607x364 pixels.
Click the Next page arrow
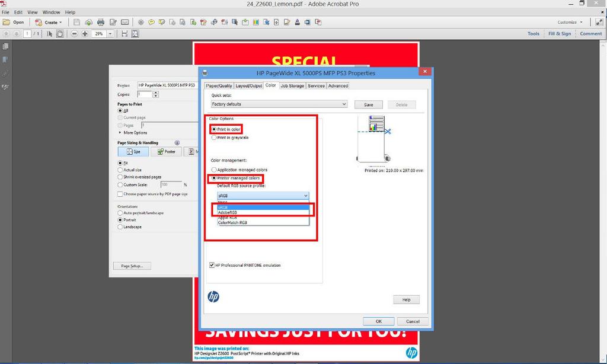tap(16, 34)
